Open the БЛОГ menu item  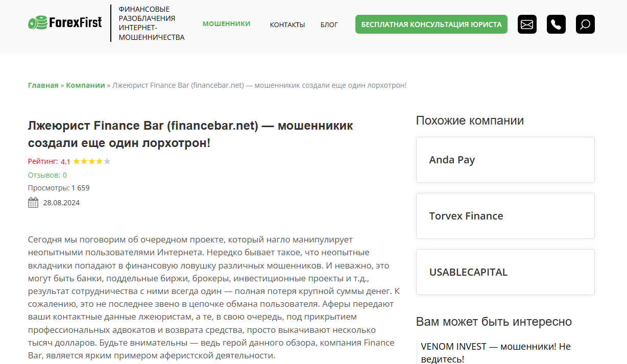pyautogui.click(x=329, y=25)
